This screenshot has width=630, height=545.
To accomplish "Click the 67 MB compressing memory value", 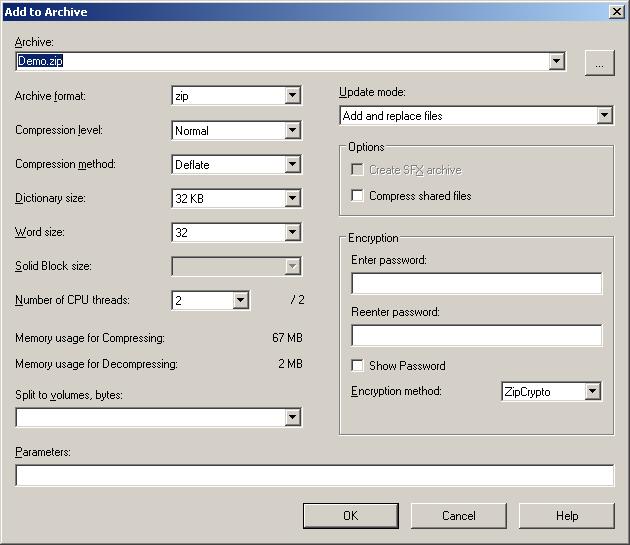I will (x=287, y=338).
